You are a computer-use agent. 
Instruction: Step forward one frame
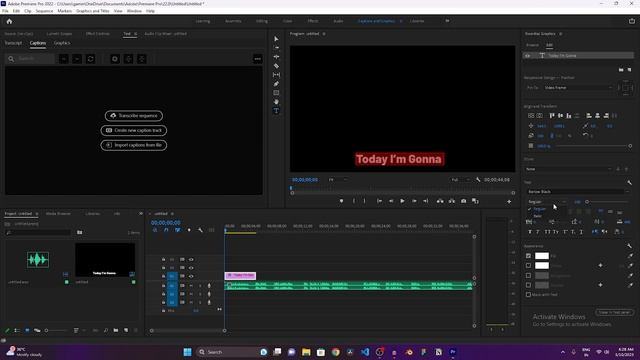pos(414,201)
